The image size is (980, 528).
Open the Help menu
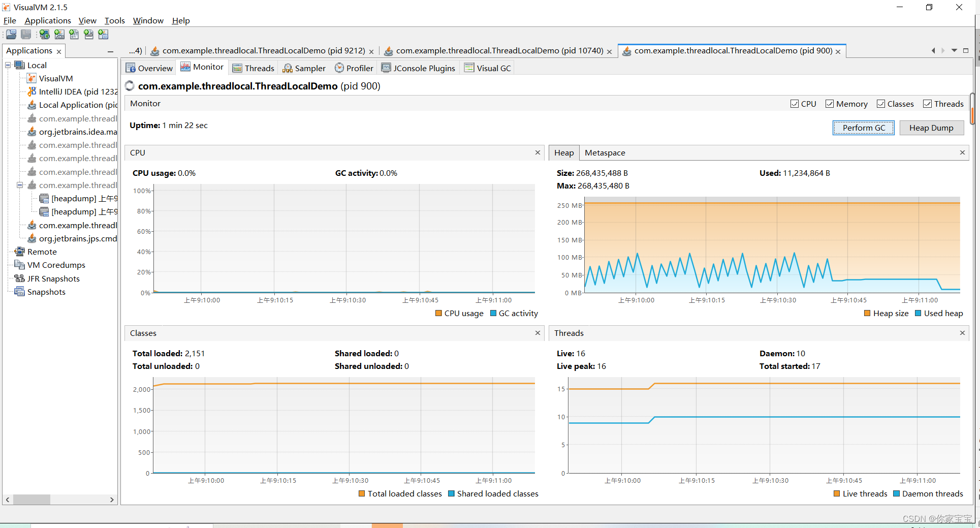pos(181,20)
